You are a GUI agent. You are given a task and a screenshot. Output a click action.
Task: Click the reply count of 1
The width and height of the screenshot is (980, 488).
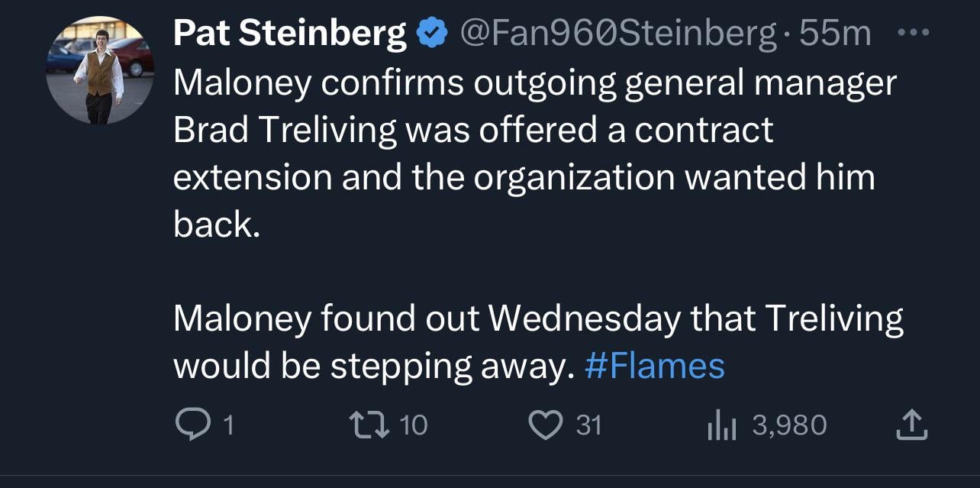[227, 425]
